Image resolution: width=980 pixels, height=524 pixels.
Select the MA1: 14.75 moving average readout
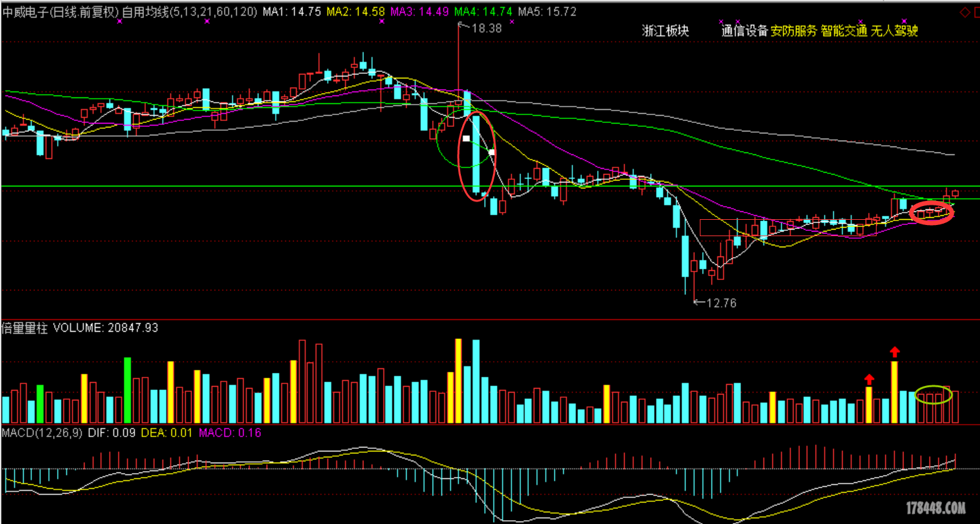[x=292, y=12]
